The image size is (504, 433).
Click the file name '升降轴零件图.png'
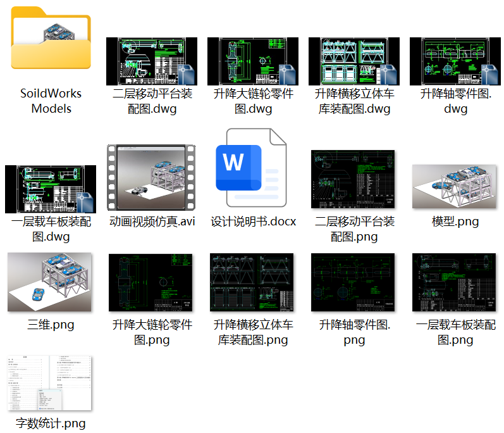tap(354, 332)
